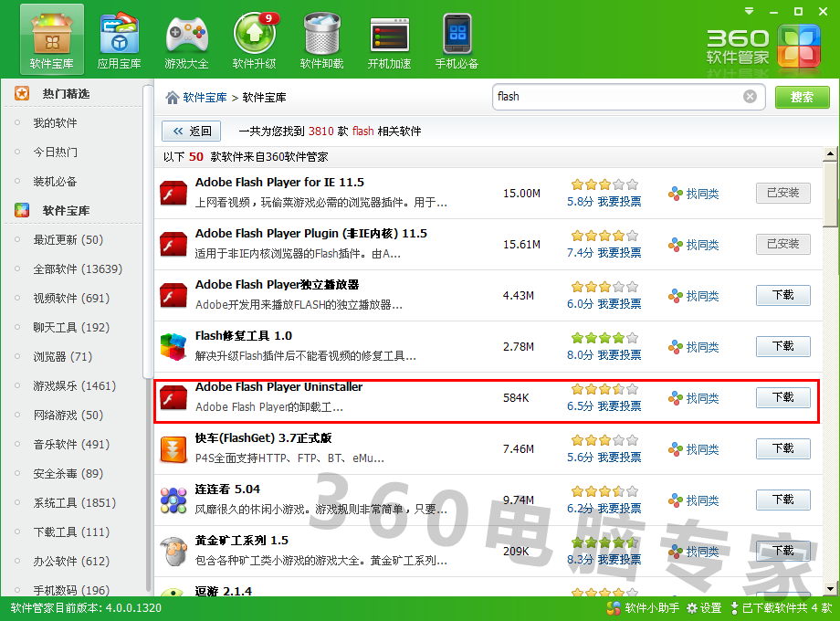Click 已安装 button for Flash Player for IE
The image size is (840, 621).
click(782, 193)
